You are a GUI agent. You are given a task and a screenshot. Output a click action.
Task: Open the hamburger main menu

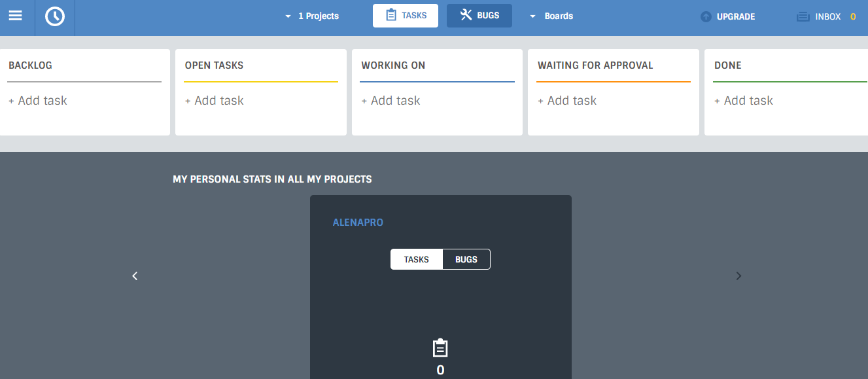coord(15,16)
